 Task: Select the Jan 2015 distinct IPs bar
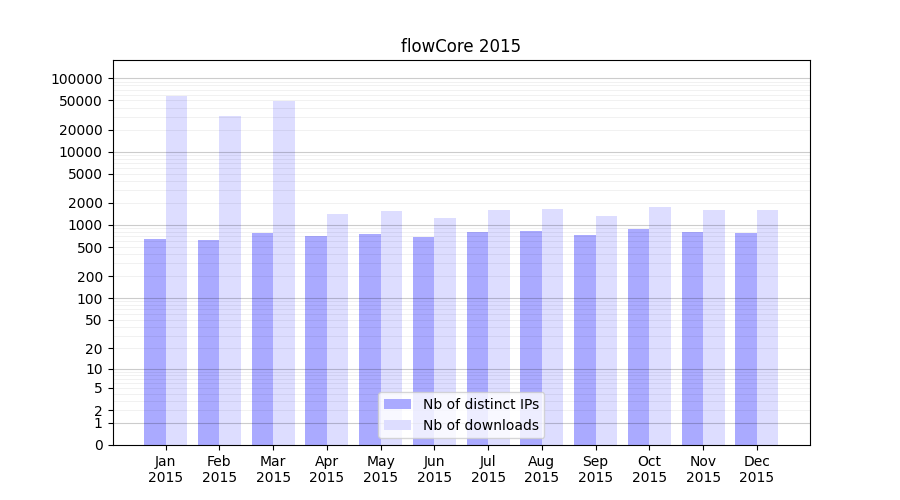click(x=155, y=342)
